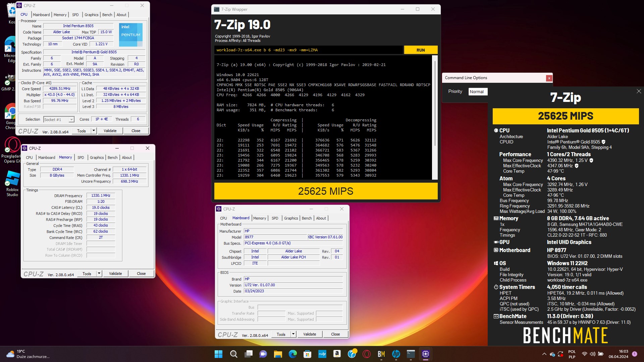Open About tab in top CPU-Z window
This screenshot has width=644, height=362.
[x=121, y=15]
